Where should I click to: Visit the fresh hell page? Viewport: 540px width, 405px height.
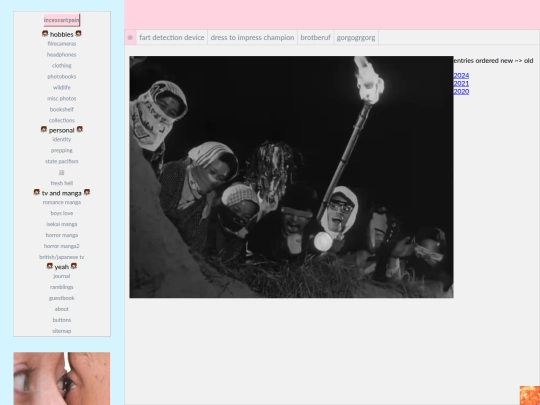coord(62,183)
